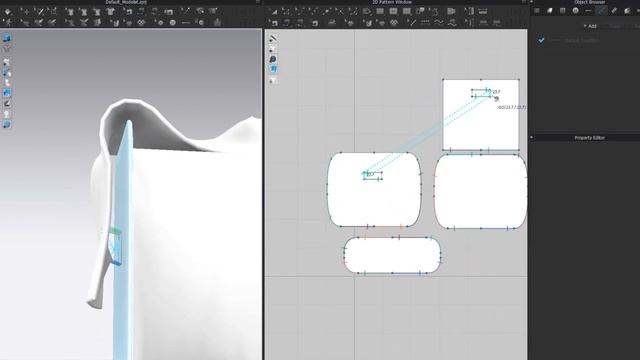Toggle top icon in 2D window vertical strip

[273, 38]
